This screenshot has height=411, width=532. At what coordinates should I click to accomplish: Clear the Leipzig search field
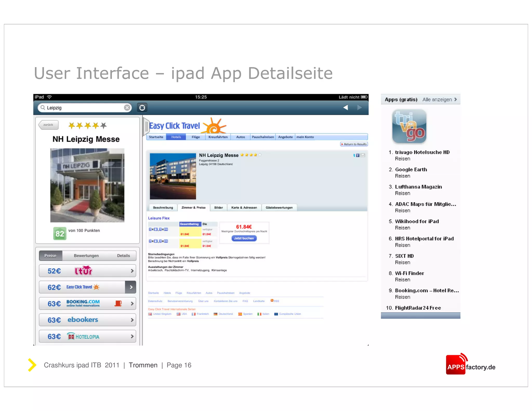[127, 108]
